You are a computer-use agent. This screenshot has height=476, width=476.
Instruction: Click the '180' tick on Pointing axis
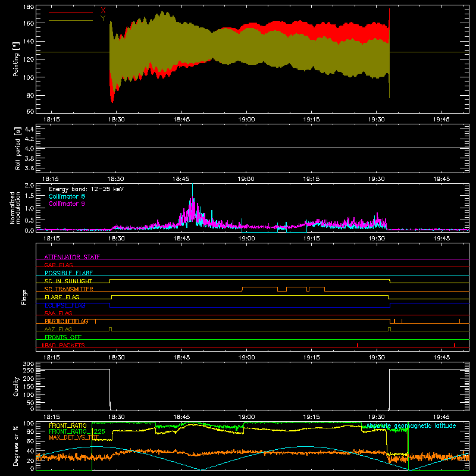point(29,7)
